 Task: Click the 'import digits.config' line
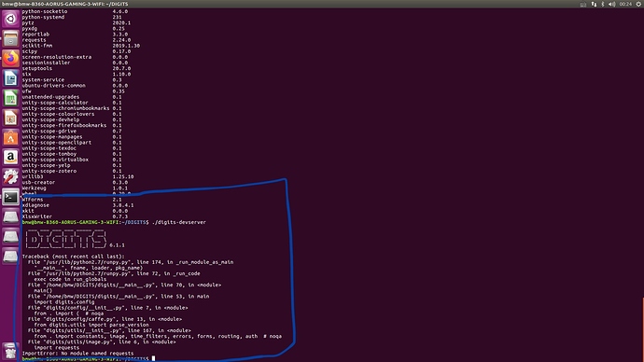64,301
